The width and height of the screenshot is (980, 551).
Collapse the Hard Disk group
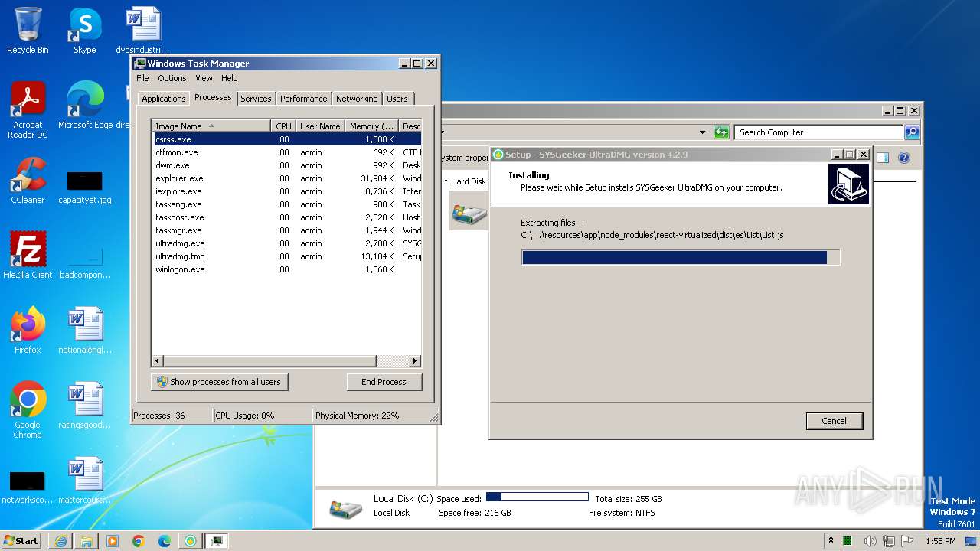tap(446, 181)
